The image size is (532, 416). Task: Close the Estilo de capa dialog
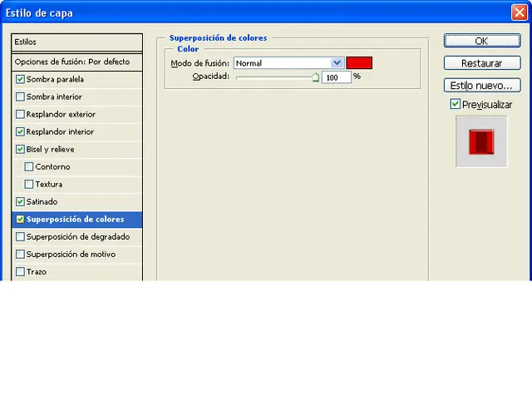click(519, 12)
